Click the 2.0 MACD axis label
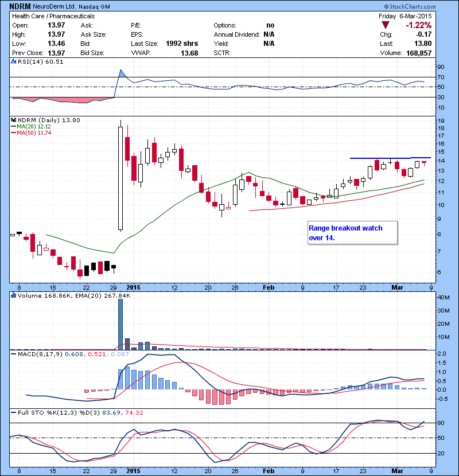Screen dimensions: 459x476 [442, 354]
